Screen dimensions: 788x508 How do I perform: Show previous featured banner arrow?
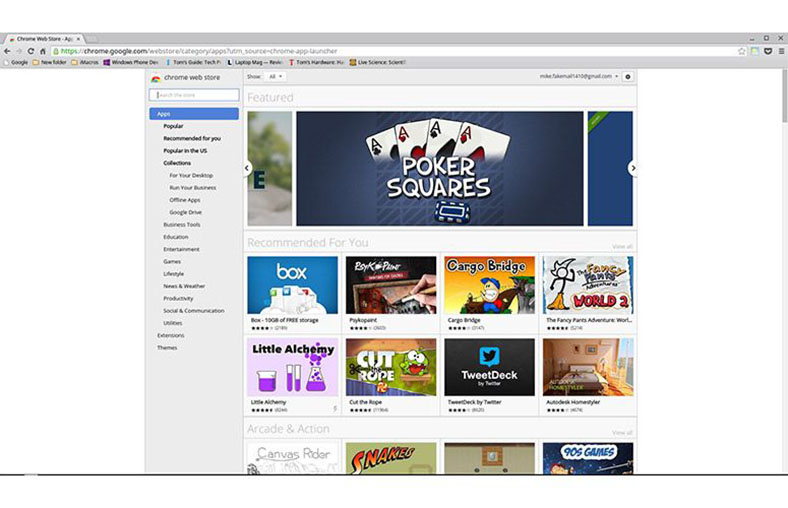[247, 168]
